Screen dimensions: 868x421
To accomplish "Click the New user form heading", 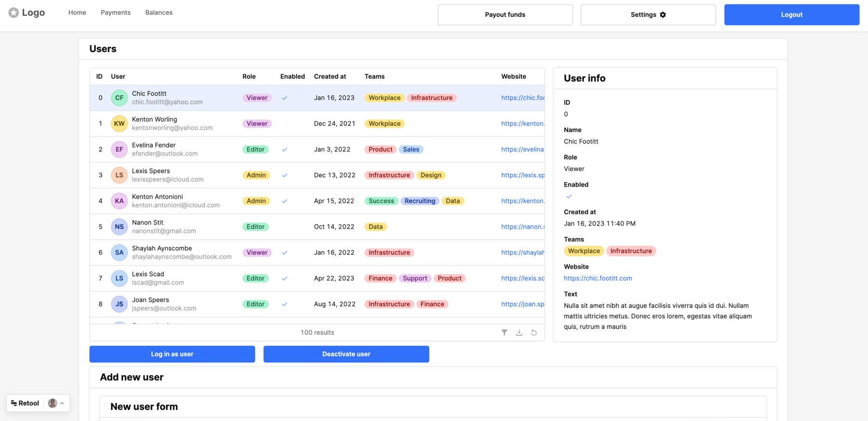I will tap(144, 407).
